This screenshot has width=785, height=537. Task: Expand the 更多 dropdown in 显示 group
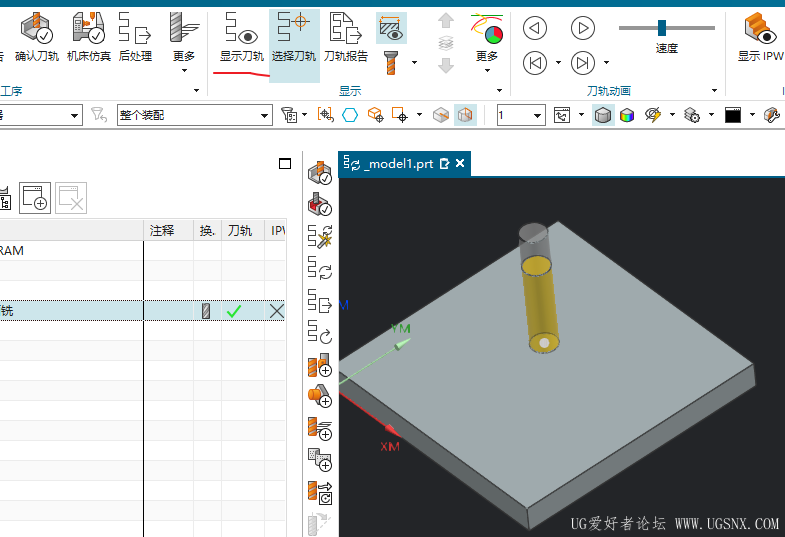[486, 45]
